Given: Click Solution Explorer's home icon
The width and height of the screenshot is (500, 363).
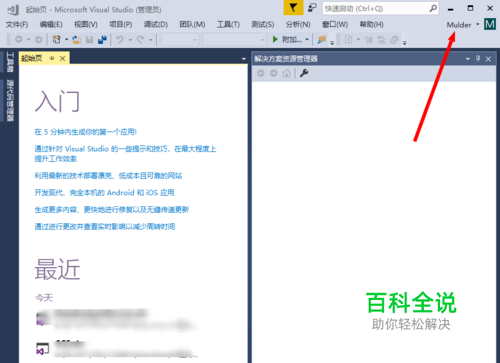Looking at the screenshot, I should click(287, 73).
